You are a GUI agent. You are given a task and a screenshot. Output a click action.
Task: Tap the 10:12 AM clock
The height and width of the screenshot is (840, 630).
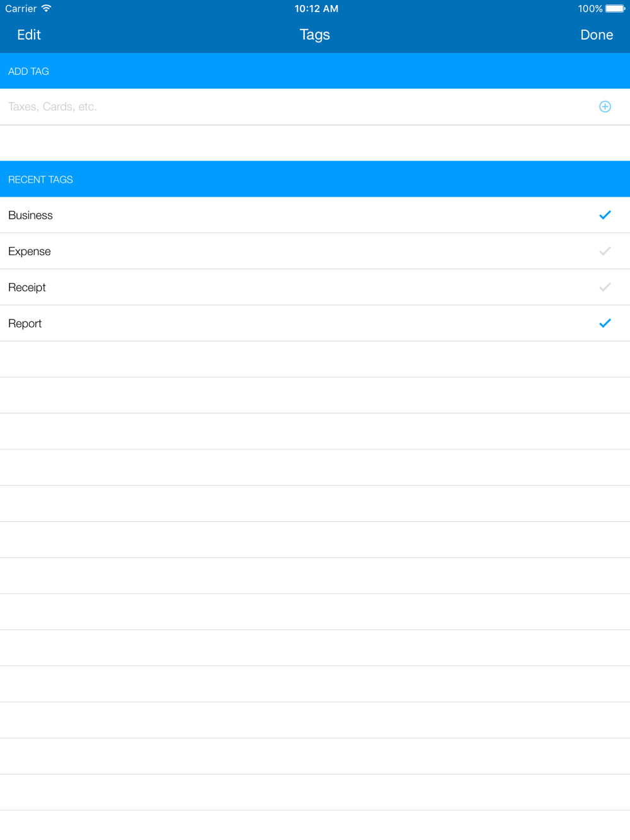(316, 9)
